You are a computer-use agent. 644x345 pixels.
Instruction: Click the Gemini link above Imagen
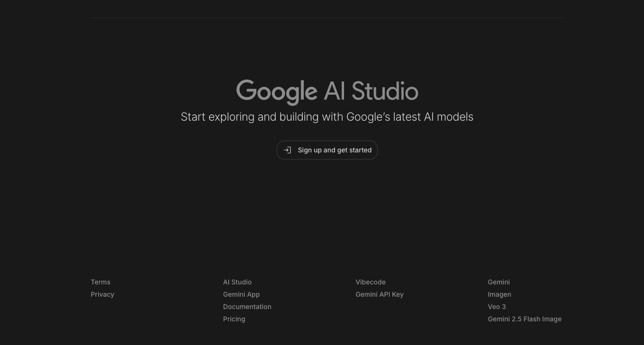click(499, 282)
